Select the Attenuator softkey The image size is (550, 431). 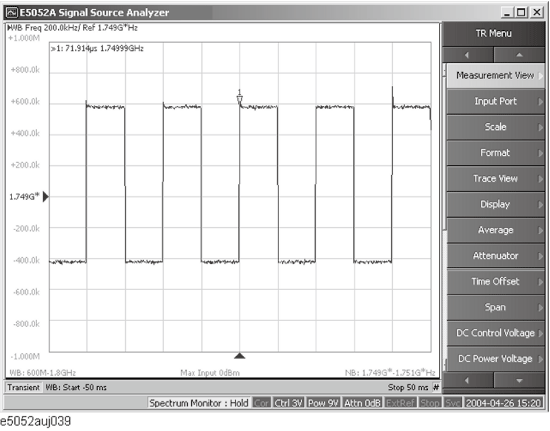[495, 256]
